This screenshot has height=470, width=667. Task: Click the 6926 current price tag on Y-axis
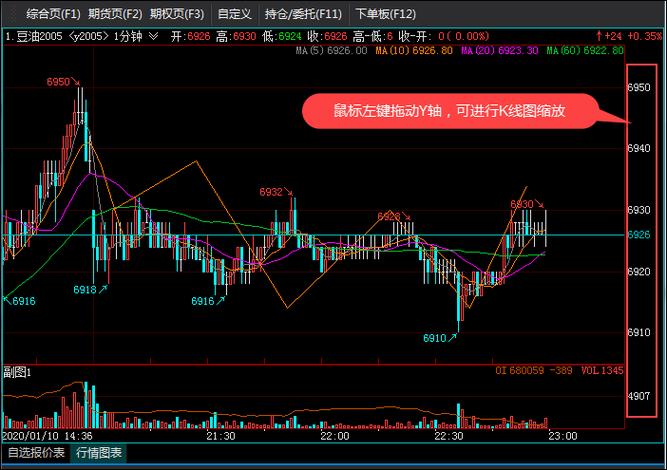(638, 235)
